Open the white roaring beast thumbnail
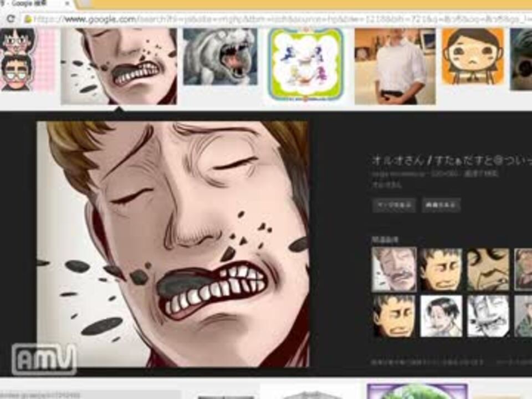Image resolution: width=532 pixels, height=399 pixels. [220, 57]
